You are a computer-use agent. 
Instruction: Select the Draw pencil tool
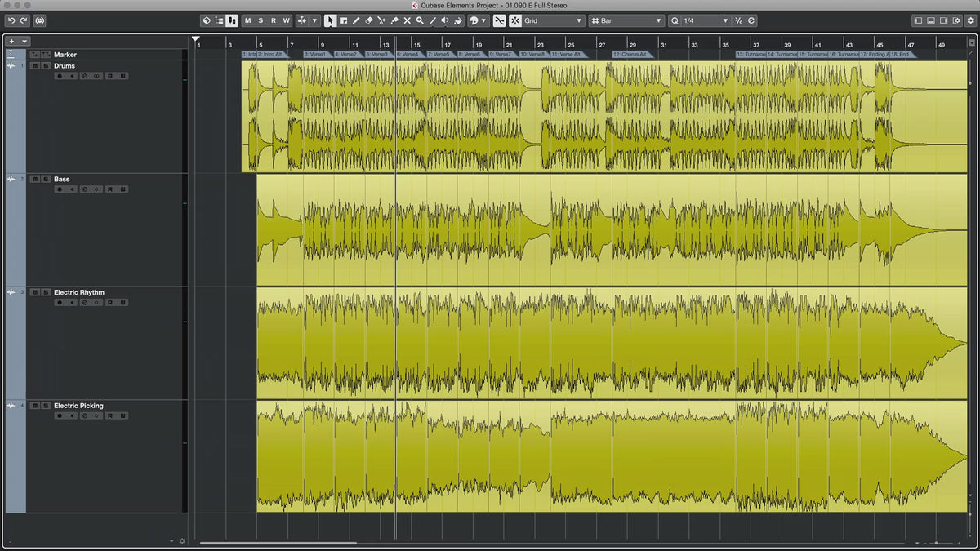click(x=356, y=20)
